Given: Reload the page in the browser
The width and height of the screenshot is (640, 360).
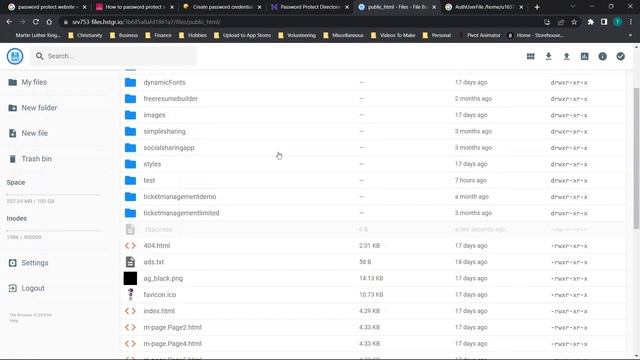Looking at the screenshot, I should tap(36, 22).
